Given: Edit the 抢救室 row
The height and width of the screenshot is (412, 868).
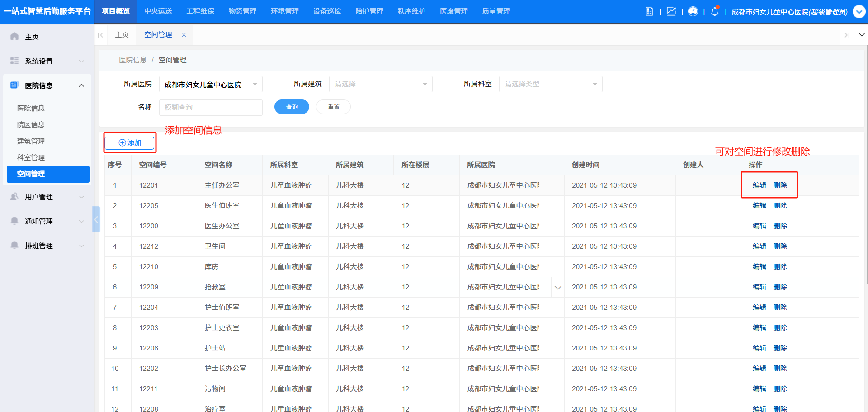Looking at the screenshot, I should 759,287.
